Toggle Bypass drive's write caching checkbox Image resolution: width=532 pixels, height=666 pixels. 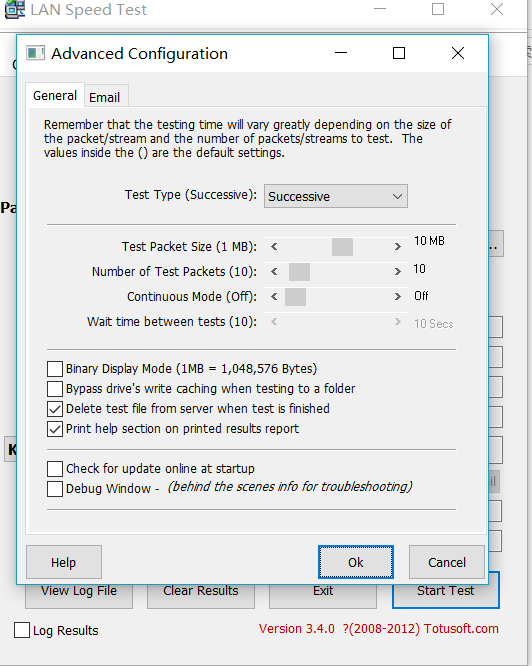(x=55, y=389)
